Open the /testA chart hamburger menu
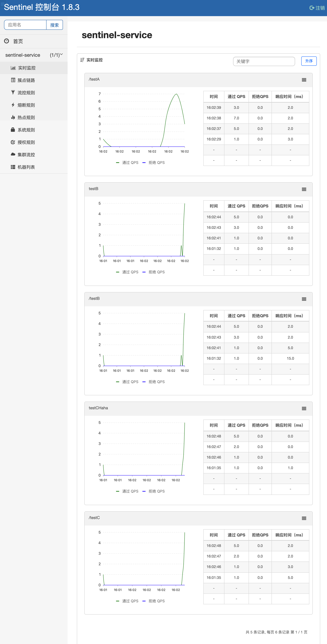Viewport: 327px width, 644px height. pyautogui.click(x=304, y=80)
